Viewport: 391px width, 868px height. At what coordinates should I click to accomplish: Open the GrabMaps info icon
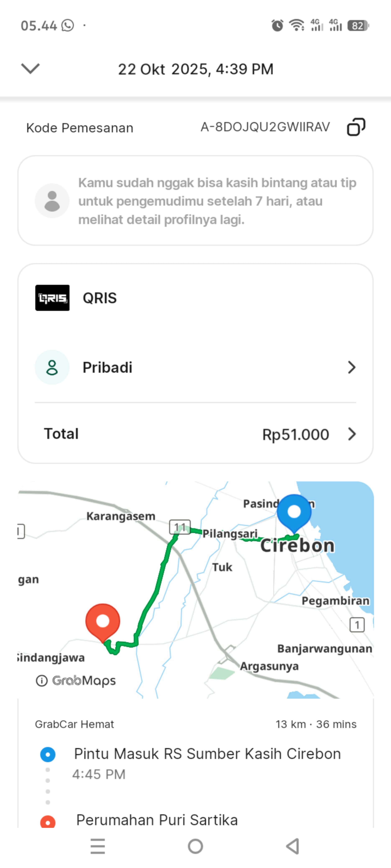click(42, 681)
